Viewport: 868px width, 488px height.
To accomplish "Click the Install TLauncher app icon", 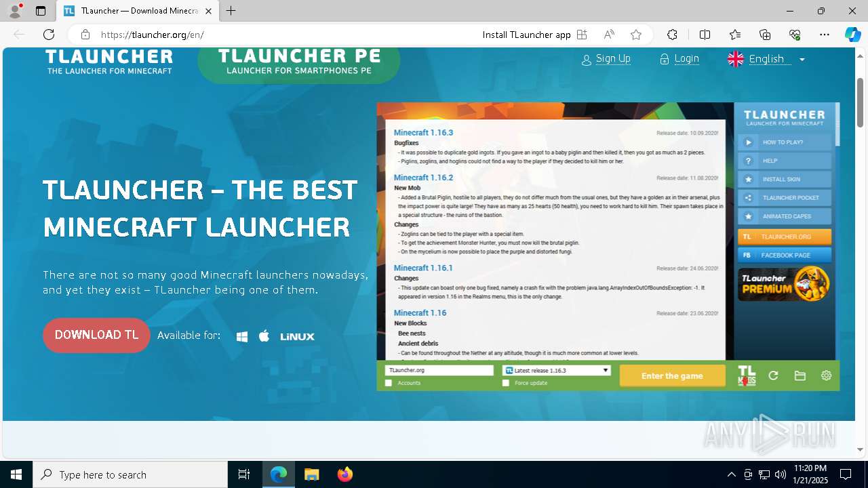I will tap(582, 35).
